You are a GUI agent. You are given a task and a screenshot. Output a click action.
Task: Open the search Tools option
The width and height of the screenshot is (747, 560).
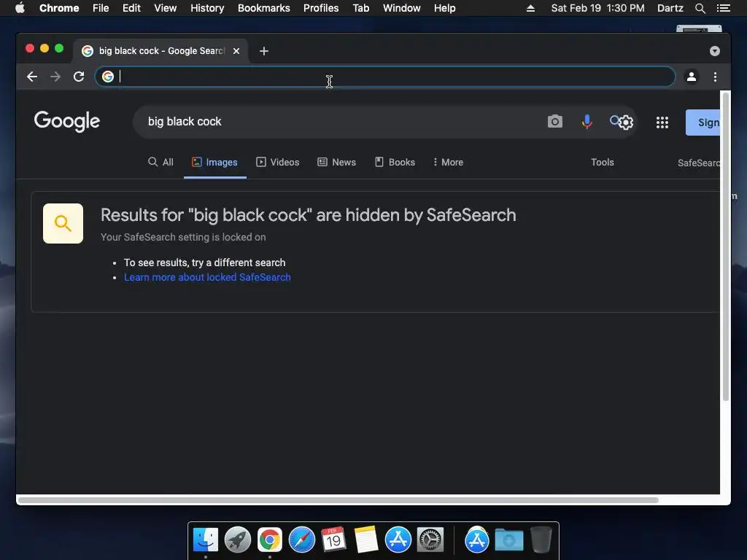point(602,163)
